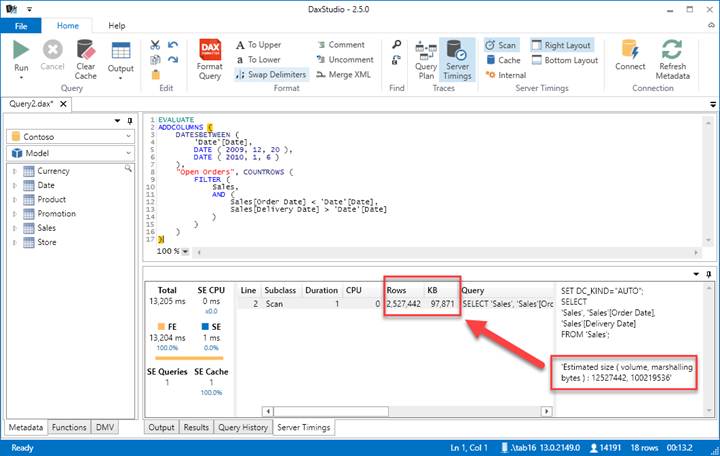Viewport: 720px width, 456px height.
Task: Click the Cancel query icon
Action: click(52, 50)
